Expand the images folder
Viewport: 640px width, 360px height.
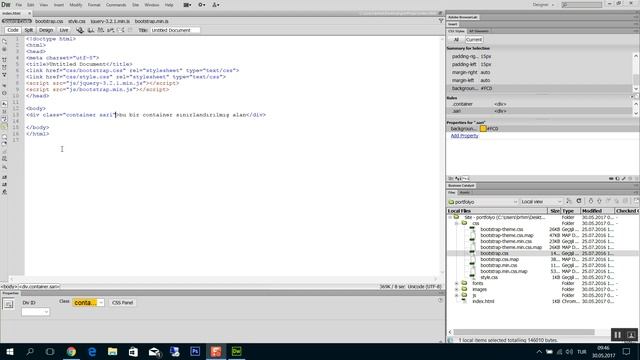pyautogui.click(x=457, y=289)
